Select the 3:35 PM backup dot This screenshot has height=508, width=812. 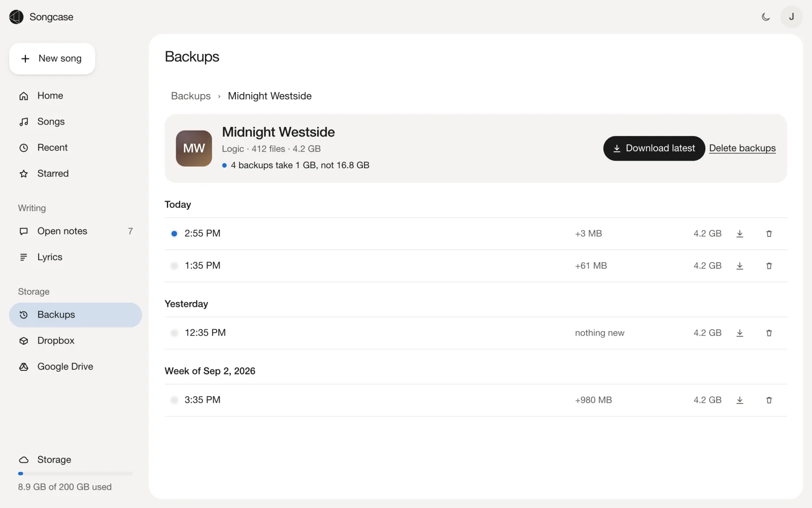[x=174, y=400]
